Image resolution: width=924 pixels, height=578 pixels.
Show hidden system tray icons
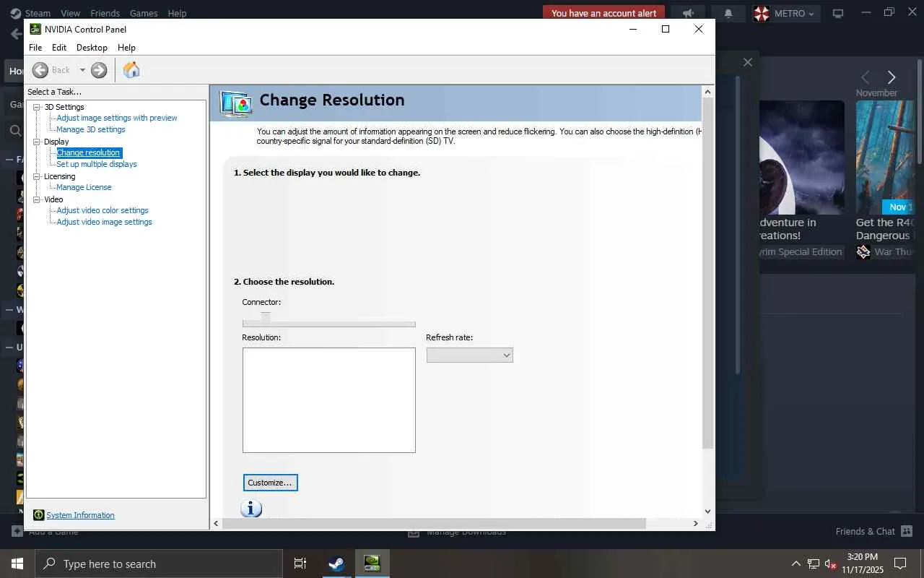click(x=796, y=564)
